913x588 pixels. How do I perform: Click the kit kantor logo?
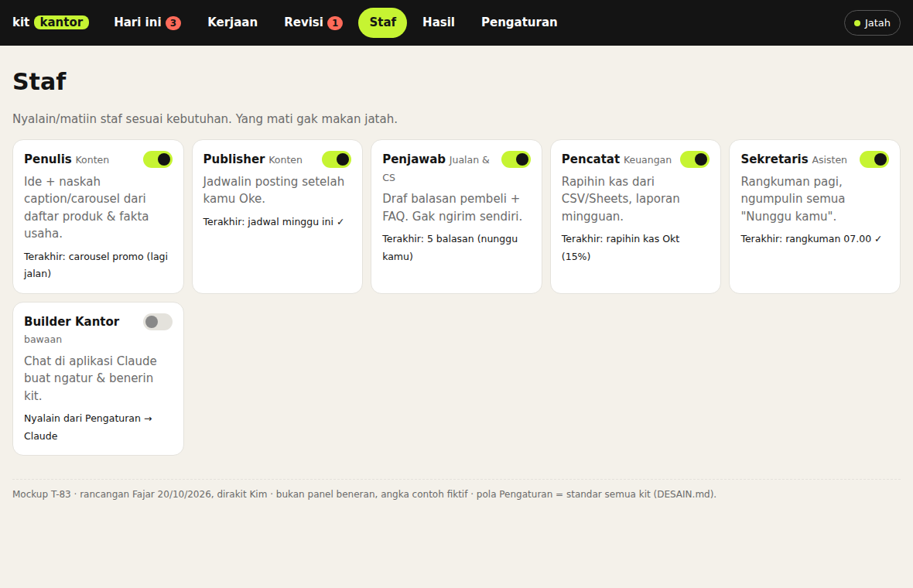50,22
